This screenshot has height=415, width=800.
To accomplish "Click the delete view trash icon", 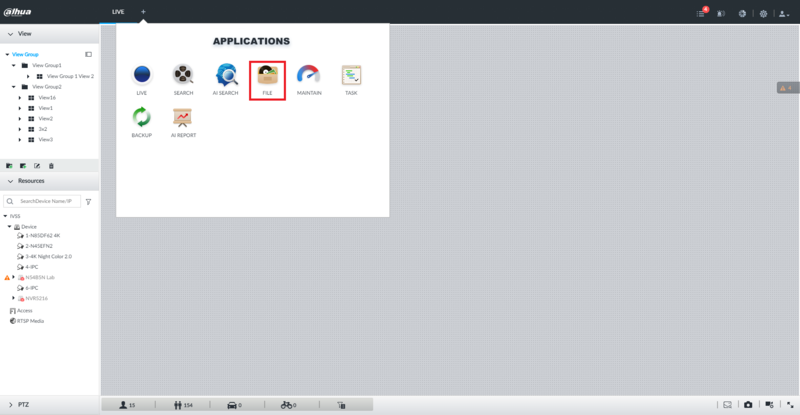I will pos(51,166).
